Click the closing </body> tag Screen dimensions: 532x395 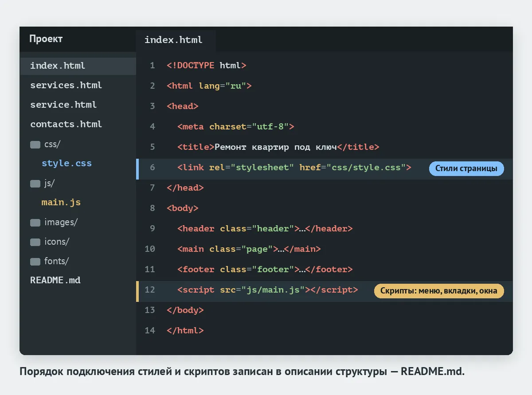click(185, 310)
